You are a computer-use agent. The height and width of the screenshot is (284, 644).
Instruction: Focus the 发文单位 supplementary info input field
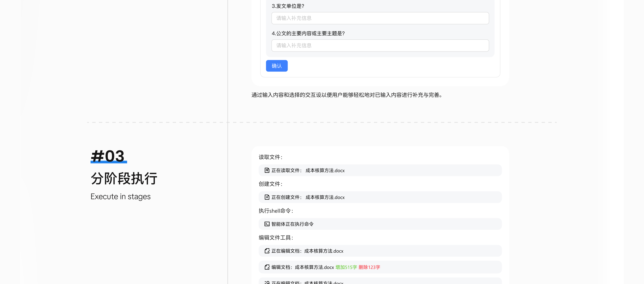coord(380,18)
